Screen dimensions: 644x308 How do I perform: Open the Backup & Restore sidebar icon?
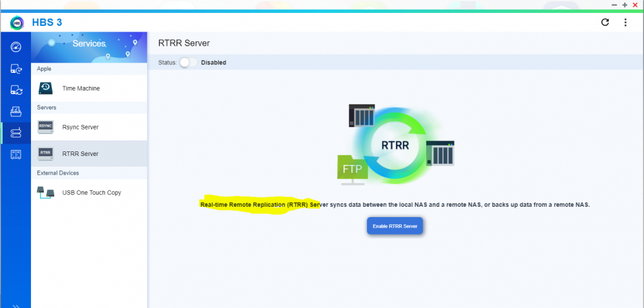coord(15,68)
